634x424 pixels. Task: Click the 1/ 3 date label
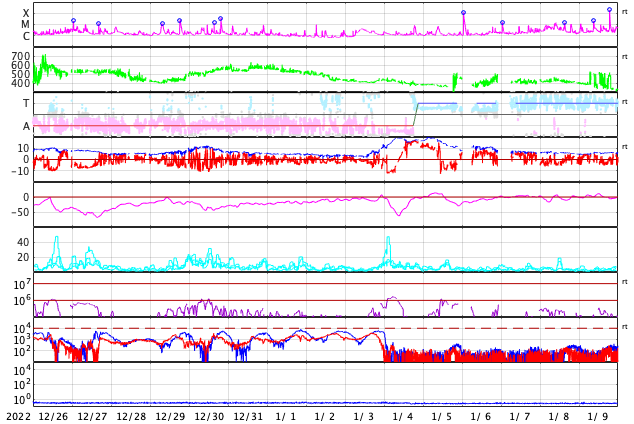tap(364, 417)
